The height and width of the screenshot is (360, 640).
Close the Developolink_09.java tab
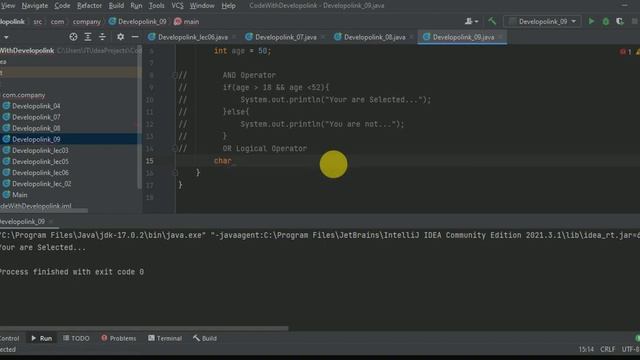click(x=501, y=37)
